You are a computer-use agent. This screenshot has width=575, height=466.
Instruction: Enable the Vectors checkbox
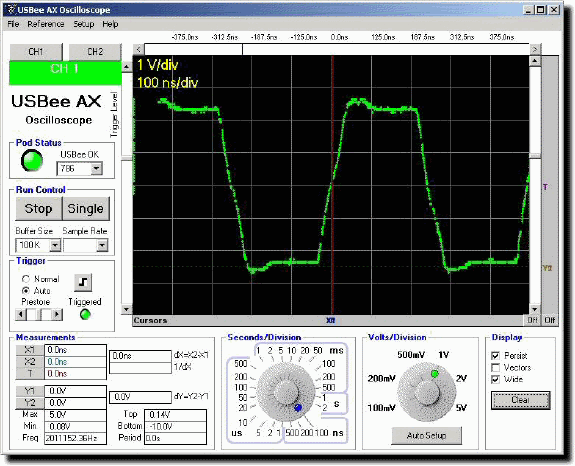(x=495, y=367)
